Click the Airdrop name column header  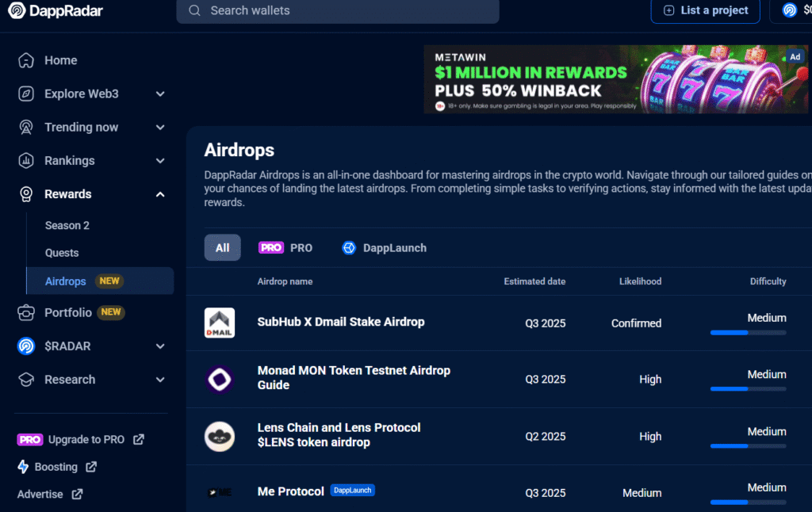(285, 281)
